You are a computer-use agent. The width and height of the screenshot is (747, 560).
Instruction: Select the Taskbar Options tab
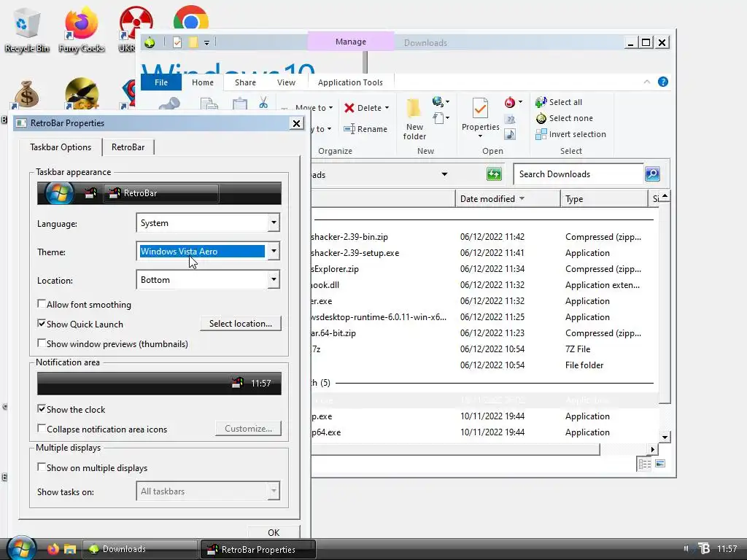pyautogui.click(x=61, y=147)
